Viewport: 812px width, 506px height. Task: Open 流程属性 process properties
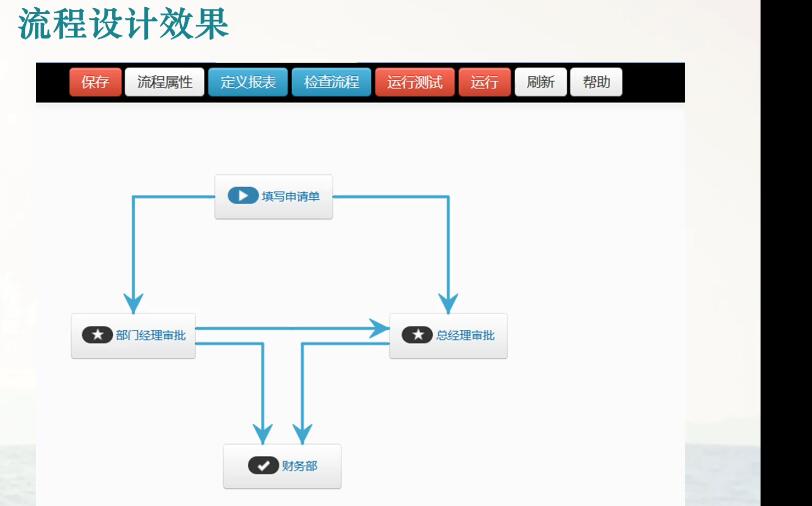pos(165,82)
